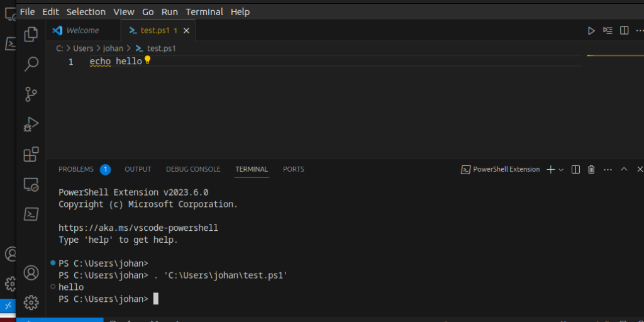Open the Source Control view icon
The image size is (644, 322).
[31, 94]
